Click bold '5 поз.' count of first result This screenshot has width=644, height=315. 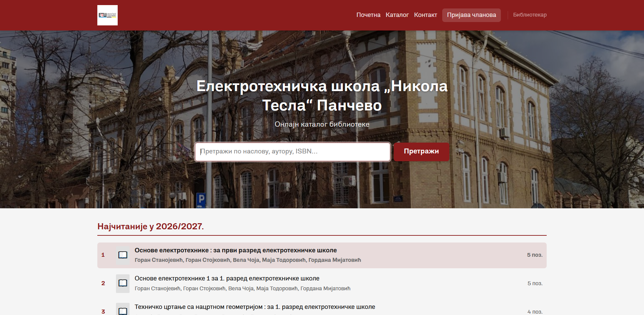[x=535, y=255]
